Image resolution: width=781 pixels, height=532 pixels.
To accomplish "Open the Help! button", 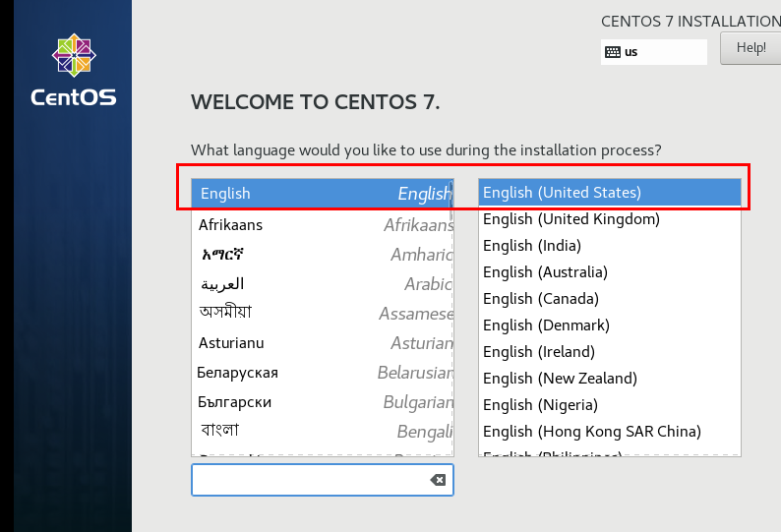I will click(751, 48).
